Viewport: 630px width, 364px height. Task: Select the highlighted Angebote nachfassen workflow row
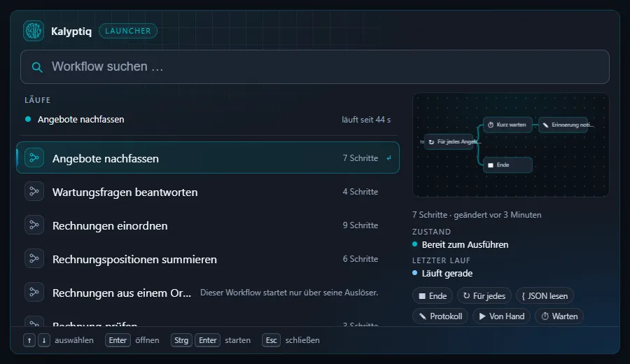click(208, 158)
